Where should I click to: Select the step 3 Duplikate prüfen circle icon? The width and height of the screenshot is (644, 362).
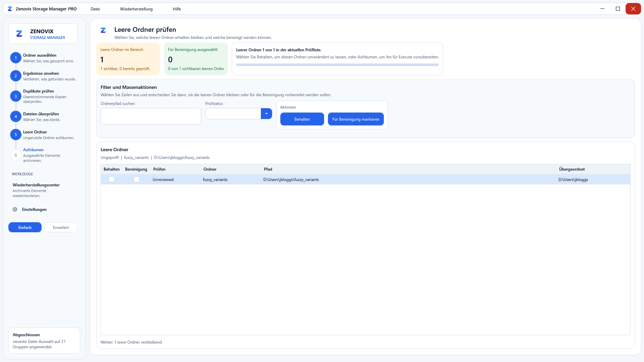click(x=15, y=97)
